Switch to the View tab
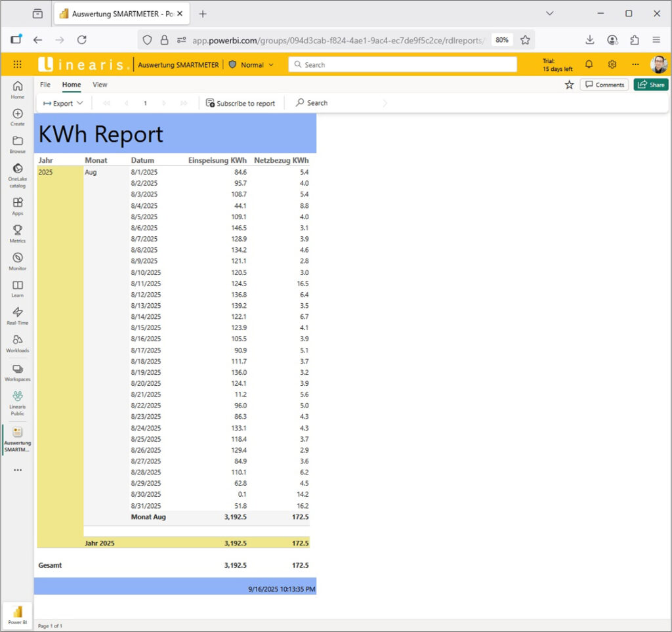672x632 pixels. (100, 85)
